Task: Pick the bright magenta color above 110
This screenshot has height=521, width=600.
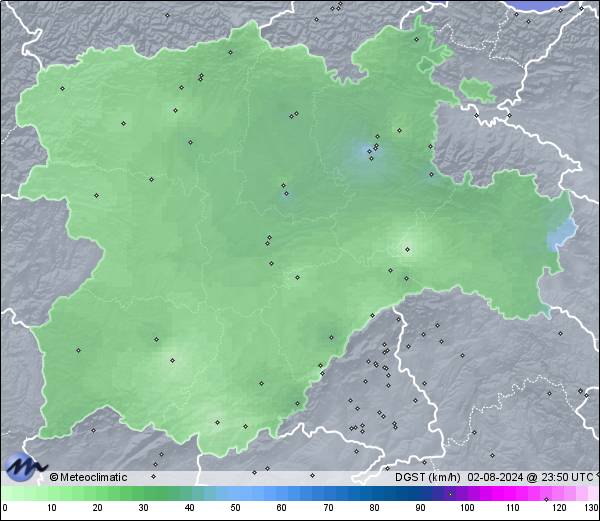Action: tap(513, 493)
